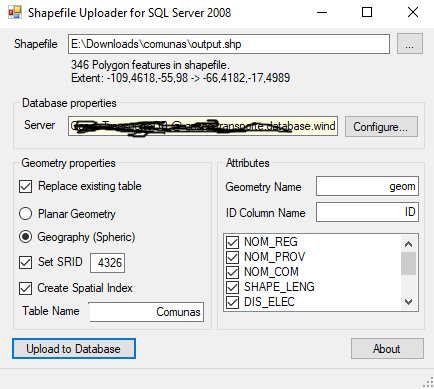Upload shapefile with Upload to Database button
Screen dimensions: 434x389
click(x=74, y=349)
